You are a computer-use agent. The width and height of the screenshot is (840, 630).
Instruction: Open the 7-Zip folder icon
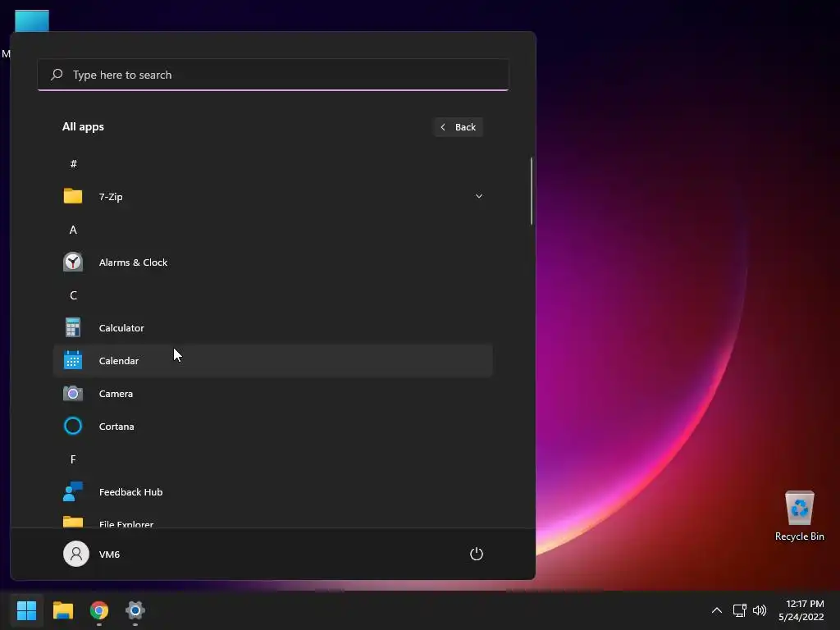click(x=73, y=196)
